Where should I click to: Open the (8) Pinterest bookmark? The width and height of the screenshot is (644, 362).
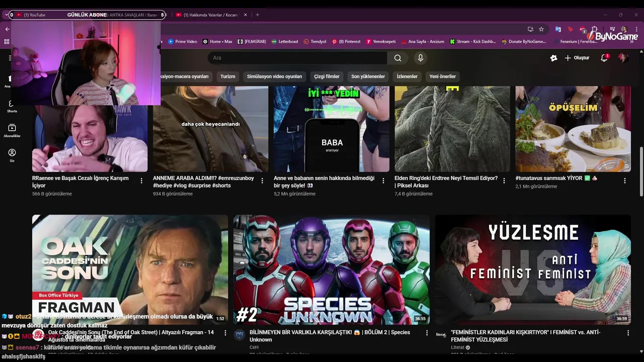coord(346,42)
